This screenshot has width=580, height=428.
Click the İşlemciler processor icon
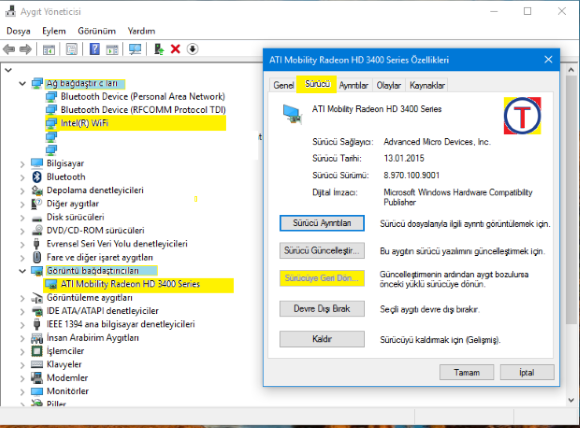point(37,351)
